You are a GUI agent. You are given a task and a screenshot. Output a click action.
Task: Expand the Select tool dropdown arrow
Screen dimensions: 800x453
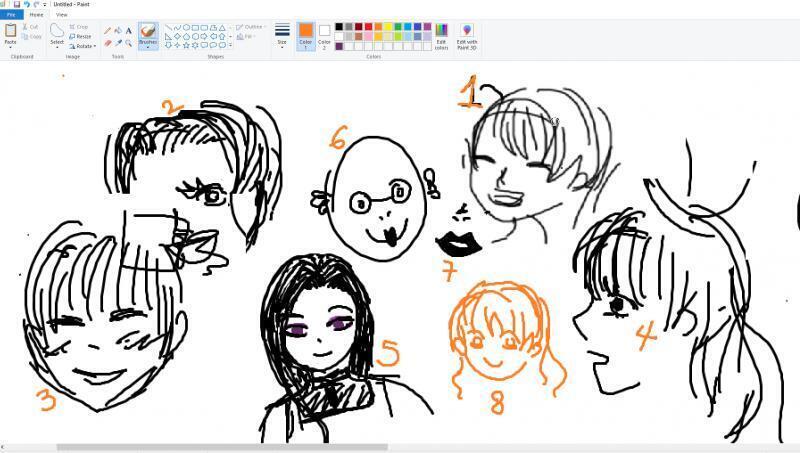click(57, 47)
